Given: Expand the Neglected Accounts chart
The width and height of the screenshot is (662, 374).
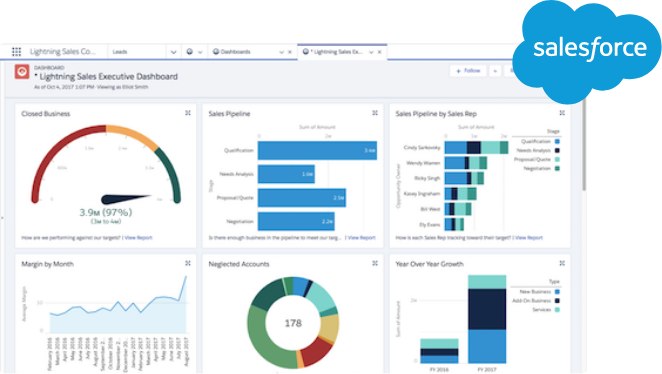Looking at the screenshot, I should [375, 263].
